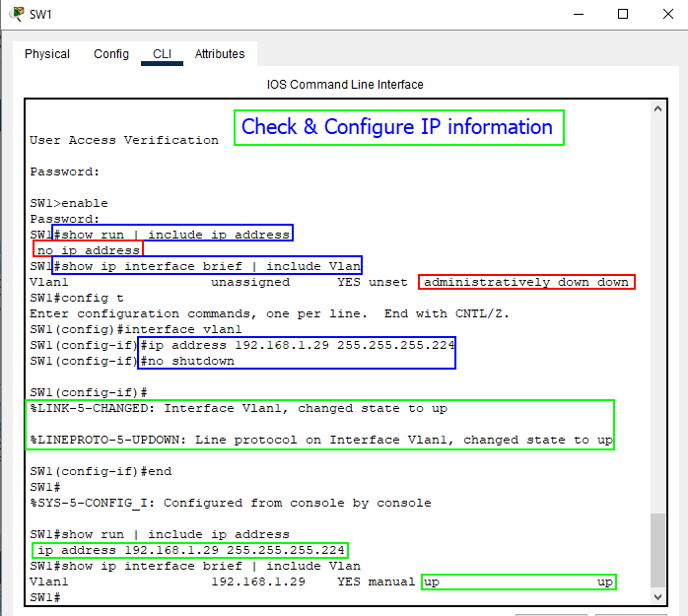688x616 pixels.
Task: Click the 'User Access Verification' text
Action: tap(124, 140)
